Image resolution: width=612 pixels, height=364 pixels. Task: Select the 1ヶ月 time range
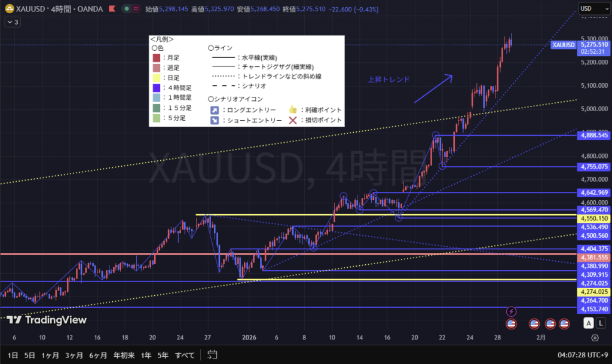click(x=50, y=354)
